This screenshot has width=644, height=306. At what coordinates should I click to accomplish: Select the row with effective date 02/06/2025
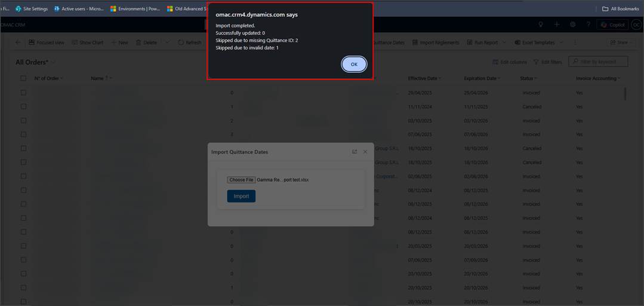coord(23,176)
